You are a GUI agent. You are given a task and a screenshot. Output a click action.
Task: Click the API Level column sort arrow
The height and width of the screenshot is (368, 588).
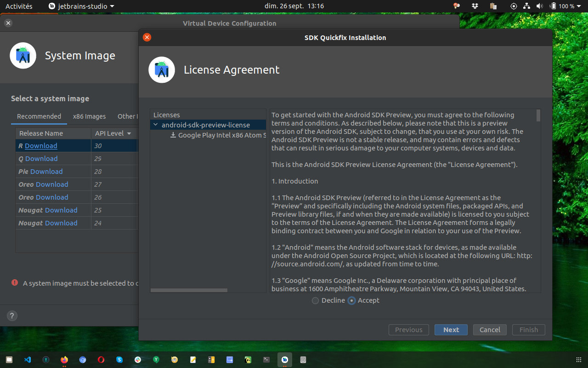[129, 133]
